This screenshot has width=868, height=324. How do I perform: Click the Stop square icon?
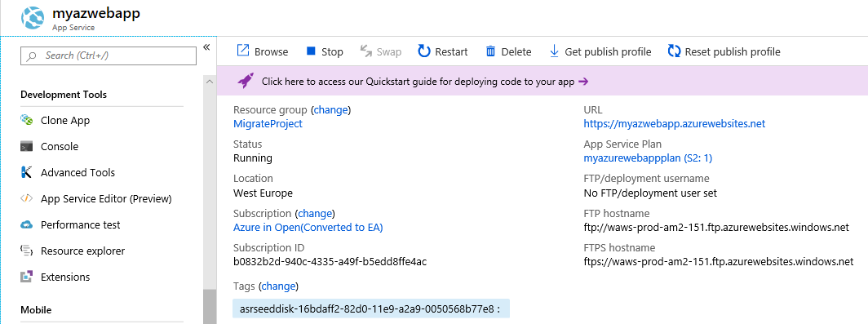pos(311,51)
